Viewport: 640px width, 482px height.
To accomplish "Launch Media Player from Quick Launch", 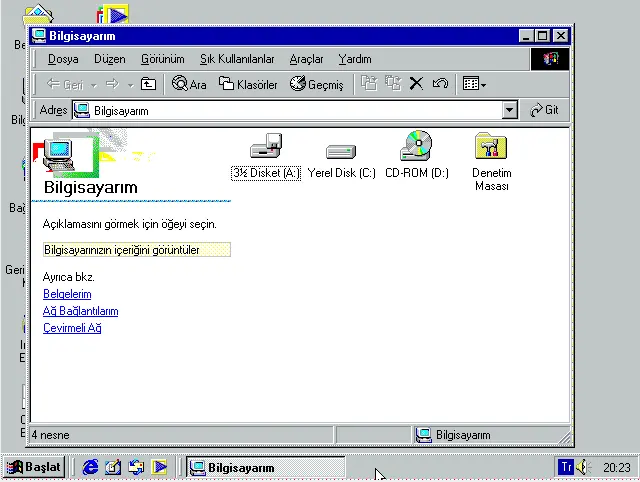I will [x=159, y=467].
